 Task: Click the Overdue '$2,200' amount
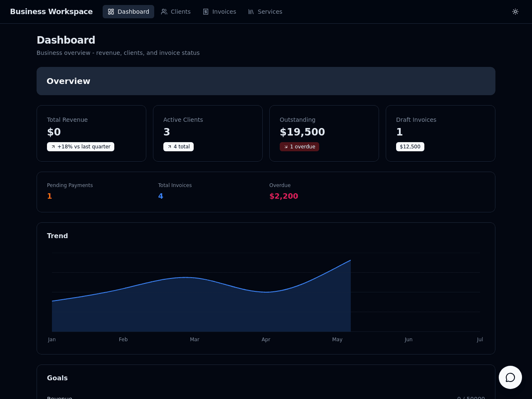tap(283, 196)
